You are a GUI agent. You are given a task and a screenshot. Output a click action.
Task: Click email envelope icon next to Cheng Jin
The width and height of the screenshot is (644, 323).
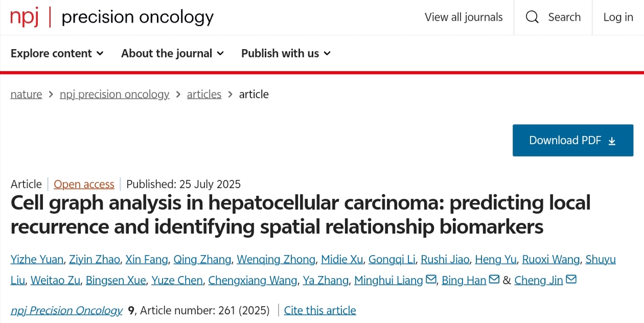tap(571, 280)
